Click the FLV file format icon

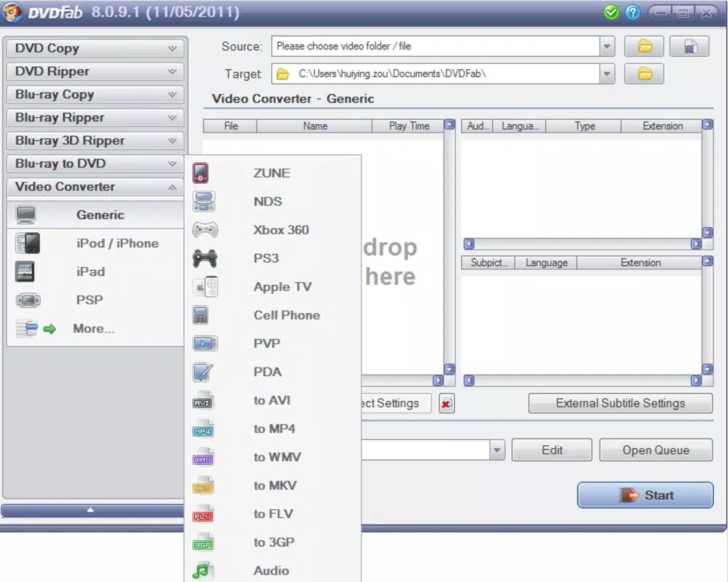pyautogui.click(x=203, y=514)
